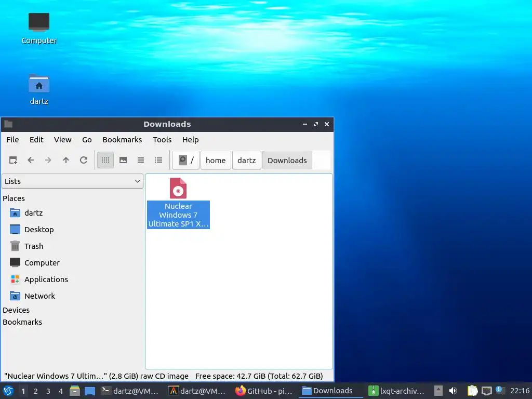Navigate to dartz in path bar
Viewport: 532px width, 399px height.
click(x=247, y=160)
